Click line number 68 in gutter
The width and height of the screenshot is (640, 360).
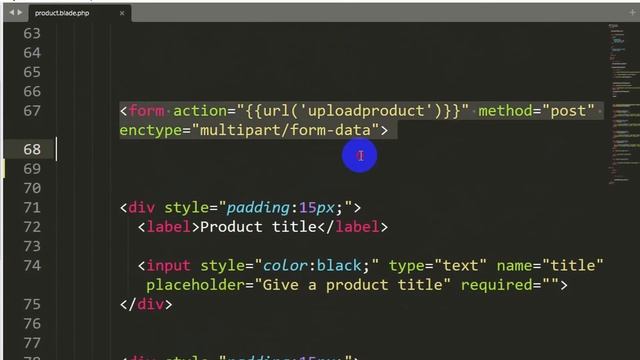point(32,149)
